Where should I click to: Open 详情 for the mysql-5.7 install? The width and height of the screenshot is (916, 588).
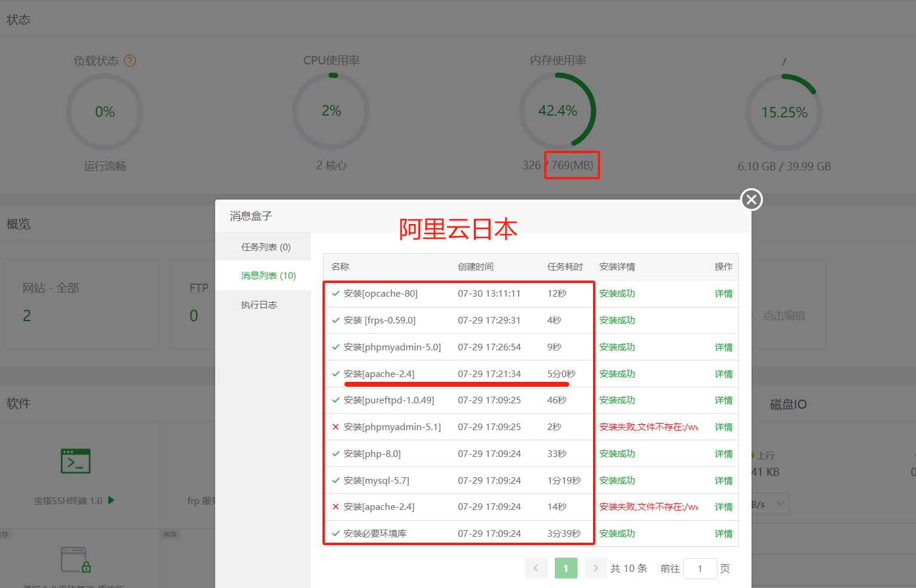[x=724, y=481]
